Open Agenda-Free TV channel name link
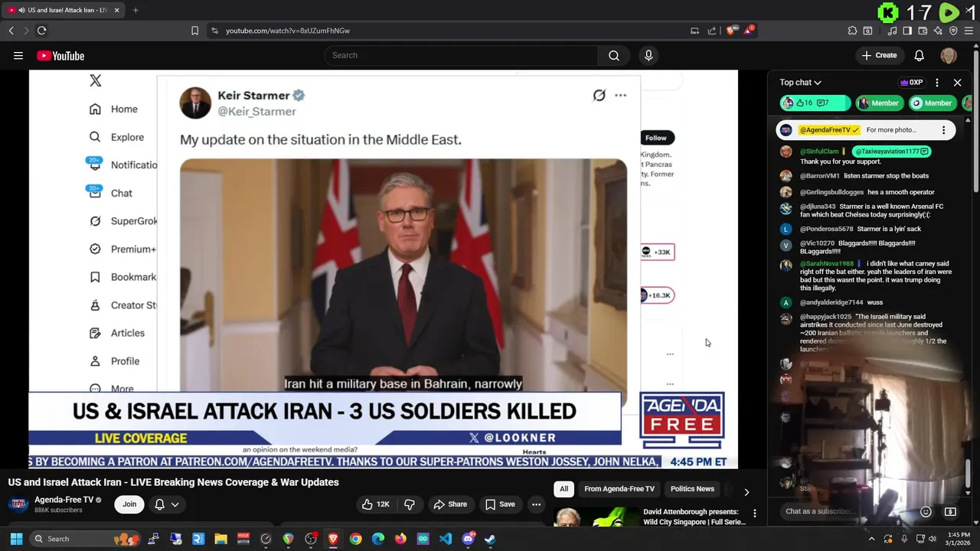 64,500
